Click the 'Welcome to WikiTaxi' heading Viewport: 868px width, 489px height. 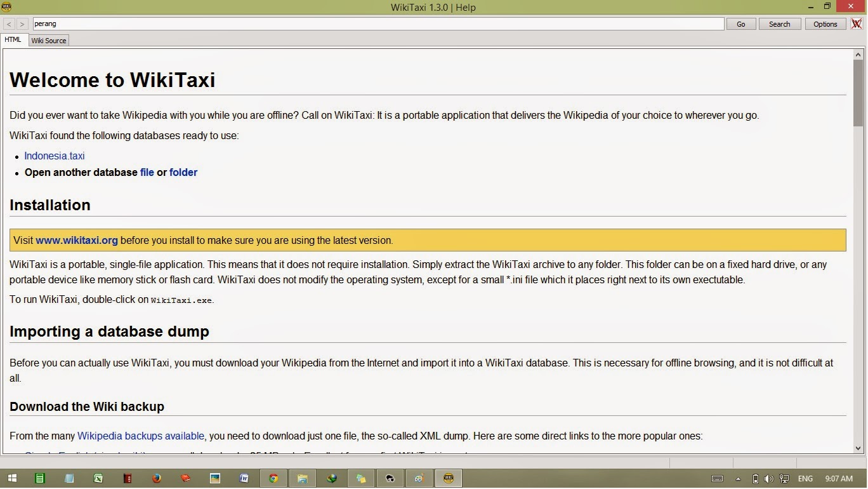click(112, 80)
